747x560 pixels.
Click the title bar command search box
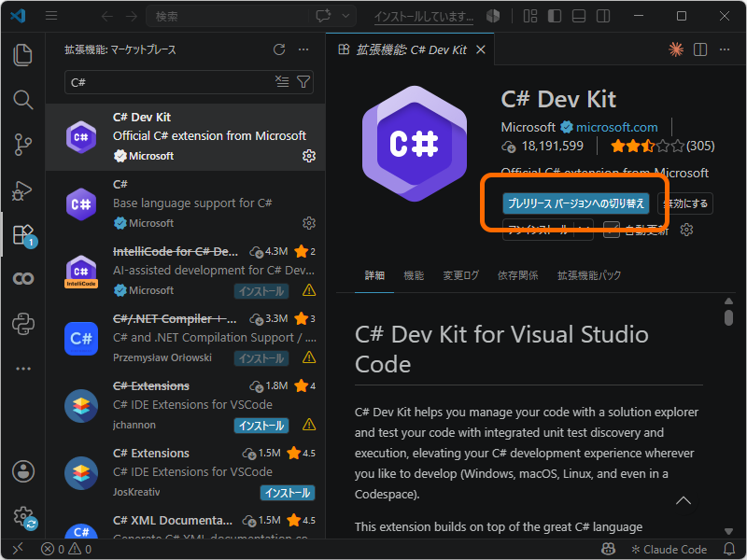coord(228,16)
